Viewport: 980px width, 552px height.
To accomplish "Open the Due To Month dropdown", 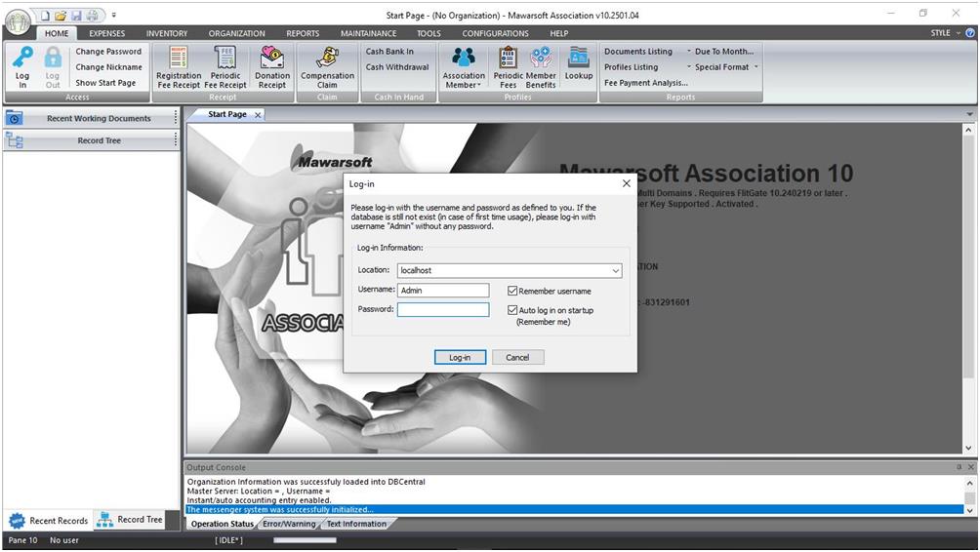I will coord(720,52).
